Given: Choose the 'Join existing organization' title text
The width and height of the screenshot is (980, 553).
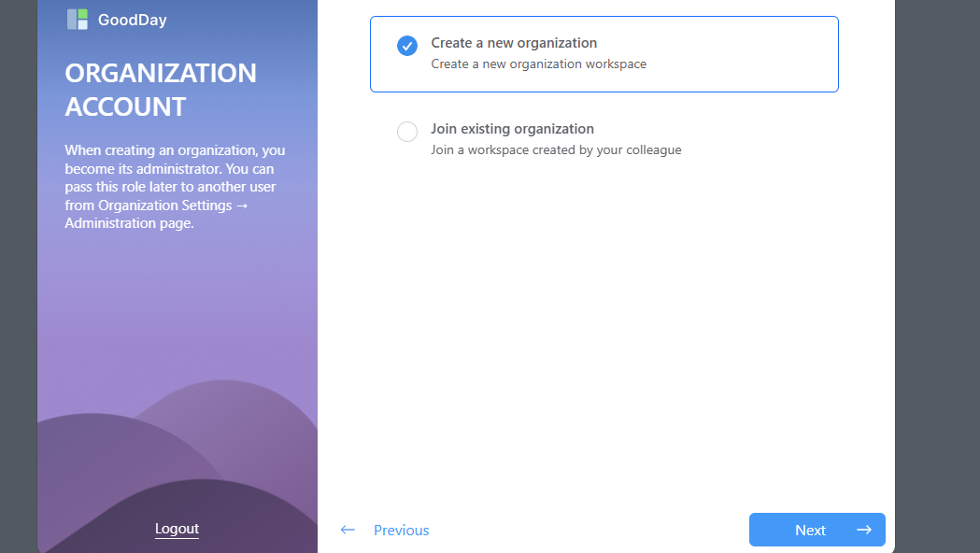Looking at the screenshot, I should pyautogui.click(x=512, y=129).
